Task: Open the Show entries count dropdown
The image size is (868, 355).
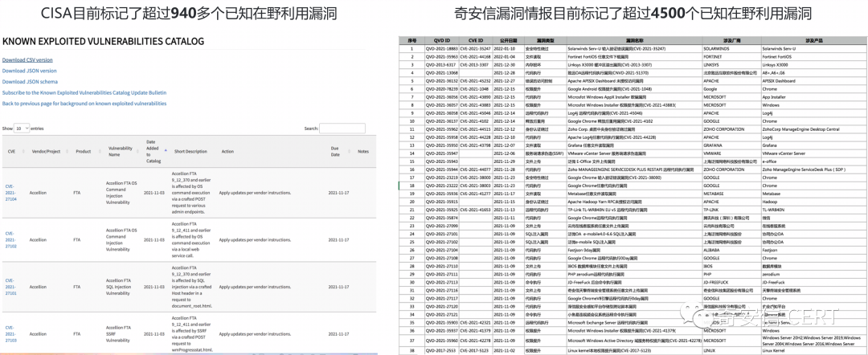Action: pos(22,129)
